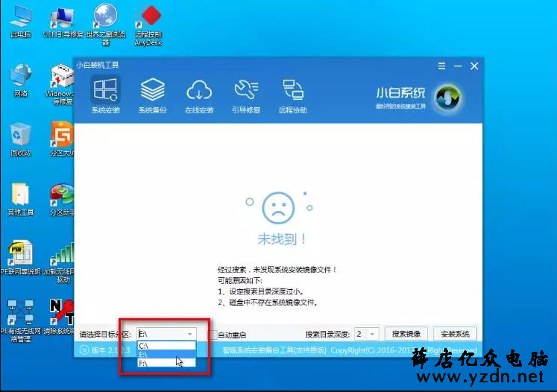Image resolution: width=557 pixels, height=392 pixels.
Task: Launch 远程控制 AnyDesk shortcut
Action: [148, 25]
